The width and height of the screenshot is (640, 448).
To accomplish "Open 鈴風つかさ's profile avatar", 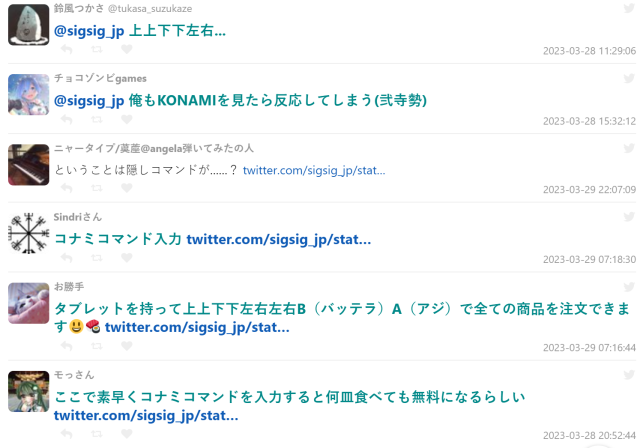I will point(28,25).
